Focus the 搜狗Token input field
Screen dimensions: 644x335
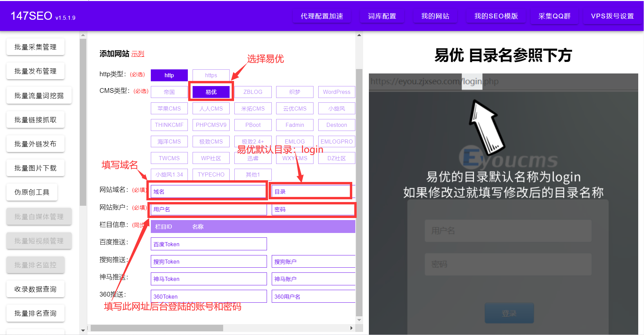(x=209, y=262)
